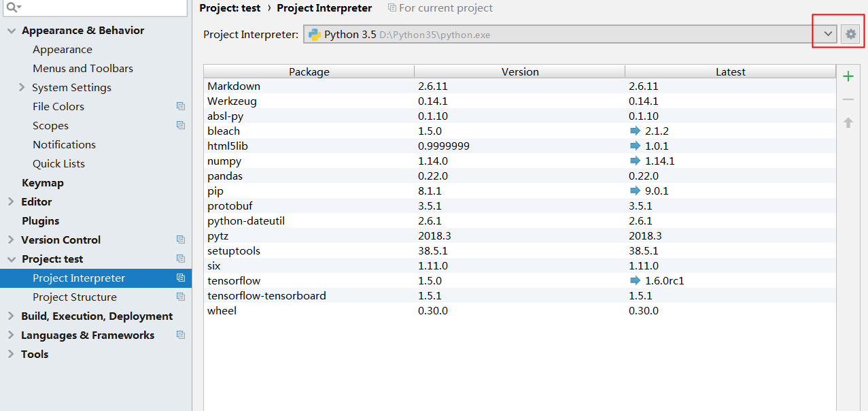Select the tensorflow package row

pos(234,281)
